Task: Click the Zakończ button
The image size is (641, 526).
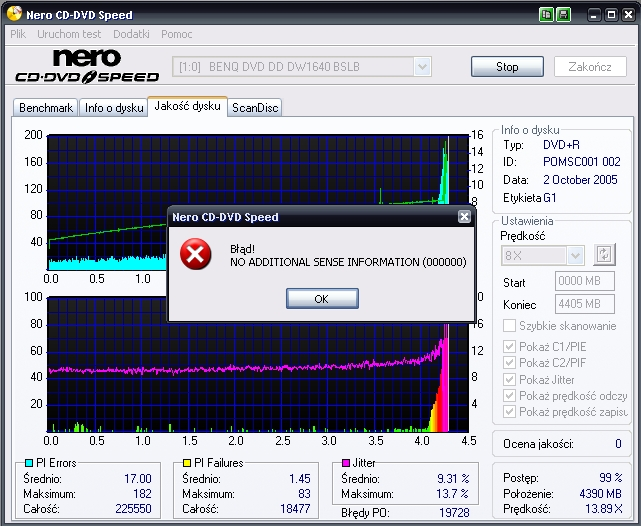Action: point(590,67)
